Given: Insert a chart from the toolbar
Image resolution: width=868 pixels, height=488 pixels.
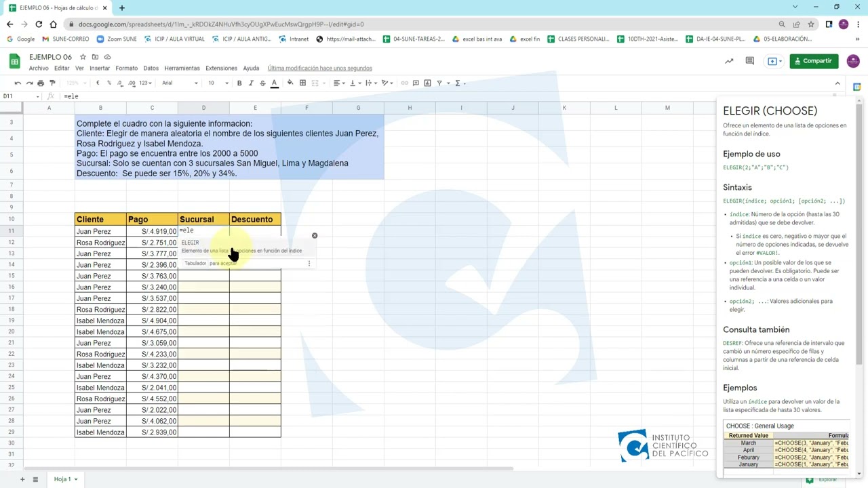Looking at the screenshot, I should (x=427, y=83).
